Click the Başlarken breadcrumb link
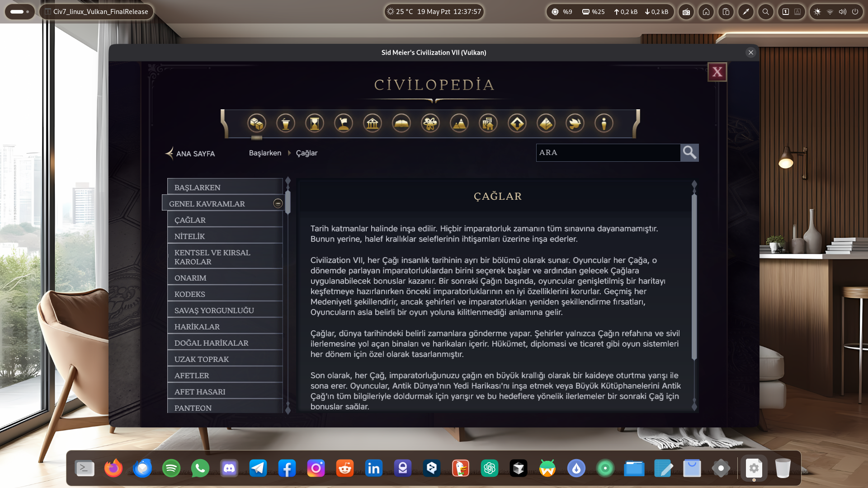 click(x=265, y=153)
